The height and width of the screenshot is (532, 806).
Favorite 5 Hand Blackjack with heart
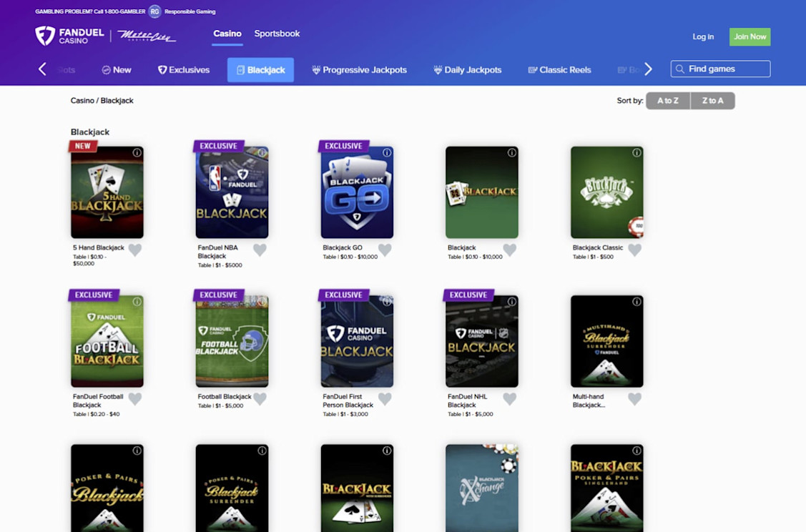click(134, 250)
